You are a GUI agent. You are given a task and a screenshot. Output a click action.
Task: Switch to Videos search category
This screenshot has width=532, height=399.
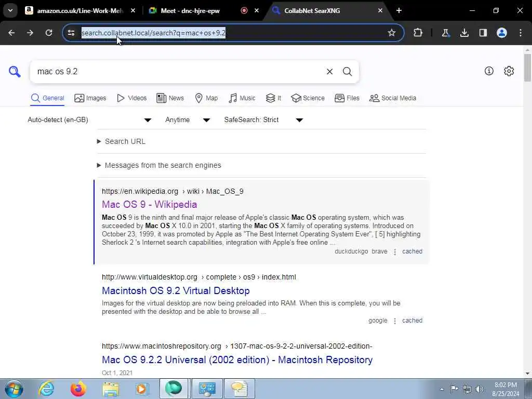tap(131, 98)
